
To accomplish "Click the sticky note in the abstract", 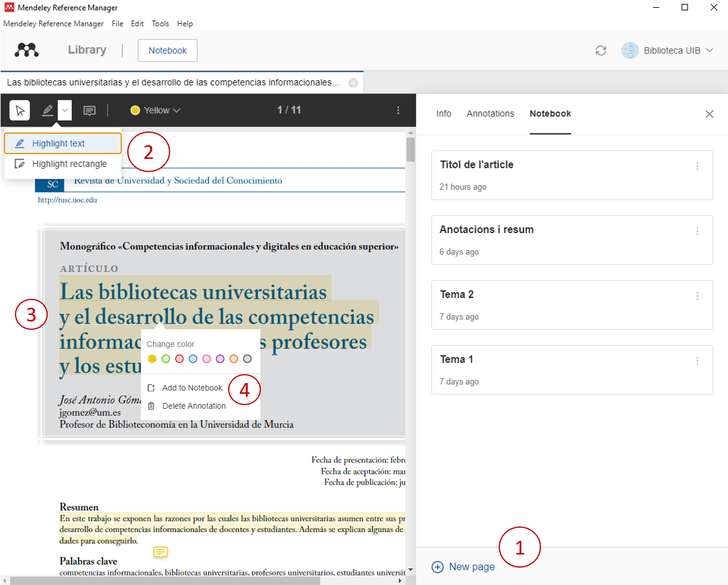I will click(x=160, y=552).
